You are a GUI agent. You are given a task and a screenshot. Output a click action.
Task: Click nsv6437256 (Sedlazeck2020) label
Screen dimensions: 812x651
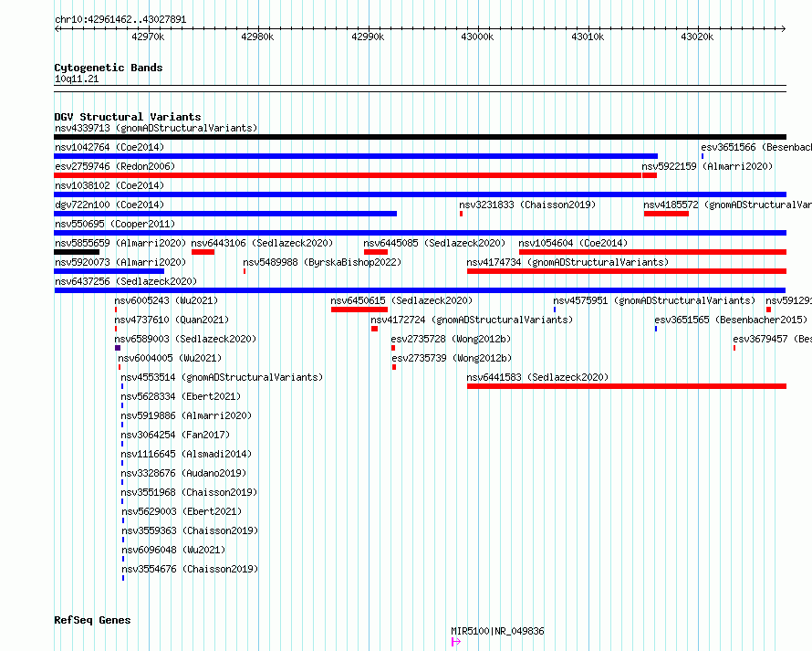click(126, 281)
